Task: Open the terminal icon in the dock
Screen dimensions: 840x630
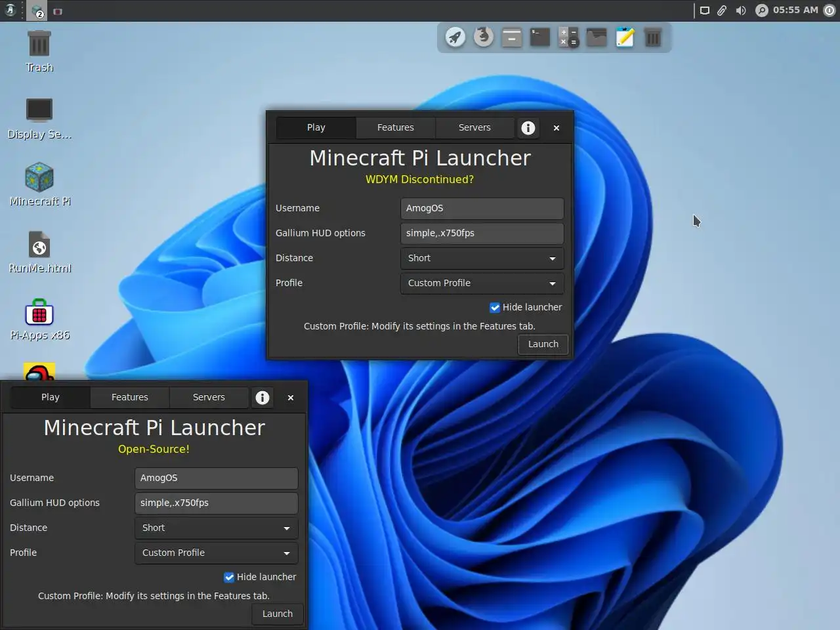Action: 540,37
